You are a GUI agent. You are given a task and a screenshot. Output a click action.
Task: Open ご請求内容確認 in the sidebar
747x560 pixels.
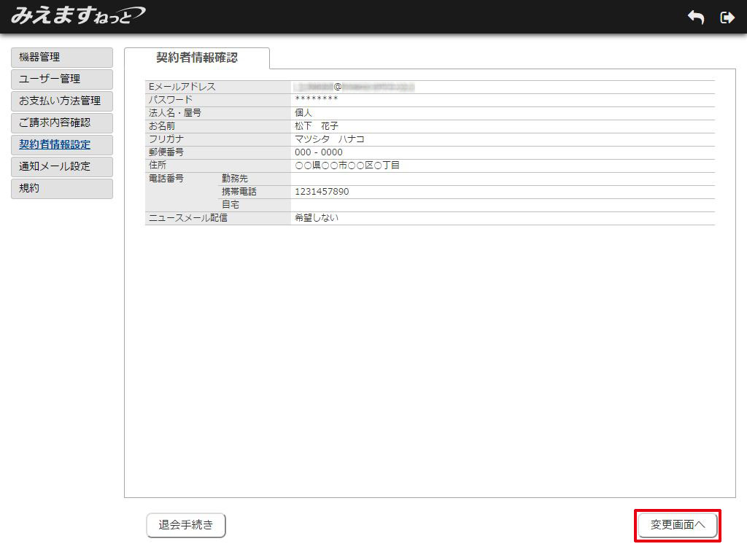pos(62,123)
